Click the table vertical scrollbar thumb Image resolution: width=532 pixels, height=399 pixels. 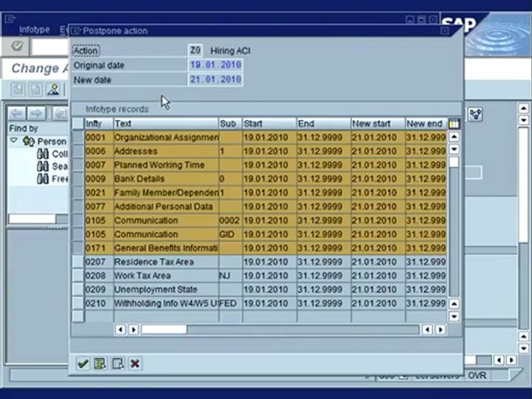[454, 162]
